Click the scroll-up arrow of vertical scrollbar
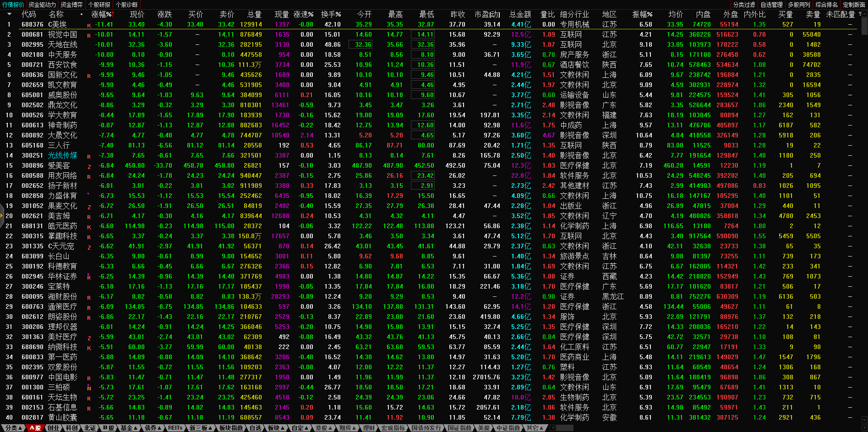Image resolution: width=868 pixels, height=432 pixels. [864, 13]
